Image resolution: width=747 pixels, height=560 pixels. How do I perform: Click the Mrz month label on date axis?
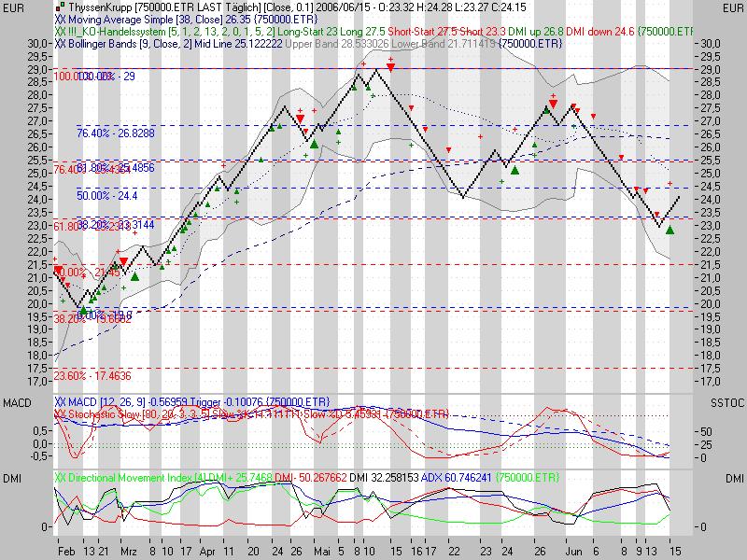click(129, 552)
